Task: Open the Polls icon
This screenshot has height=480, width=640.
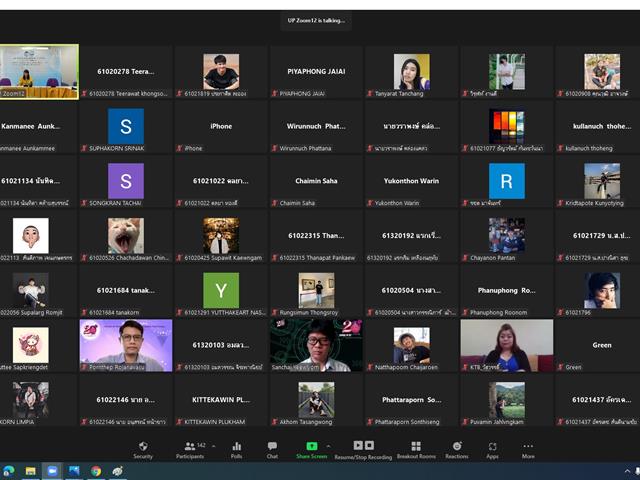Action: pos(237,446)
